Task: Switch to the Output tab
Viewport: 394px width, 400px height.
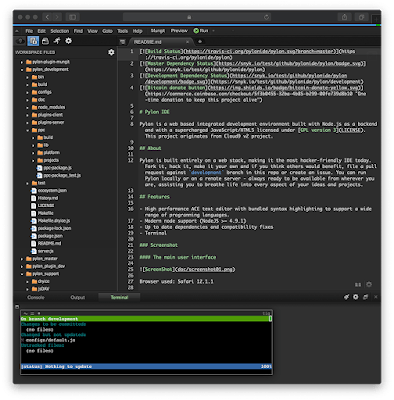Action: [78, 297]
